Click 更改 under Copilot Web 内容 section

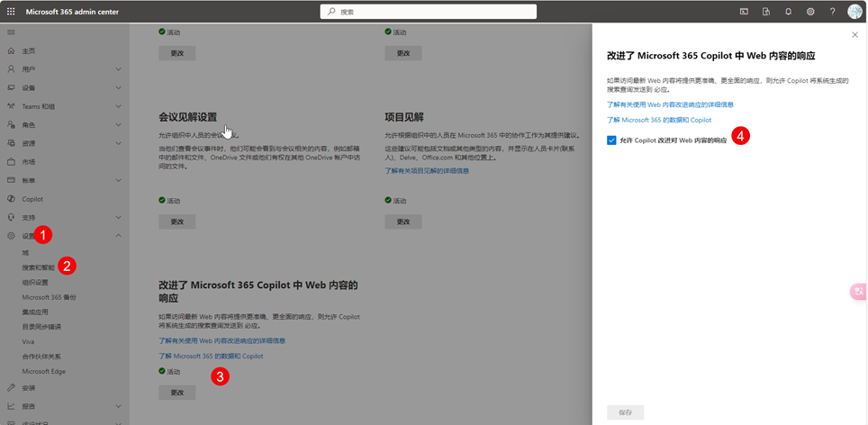177,393
